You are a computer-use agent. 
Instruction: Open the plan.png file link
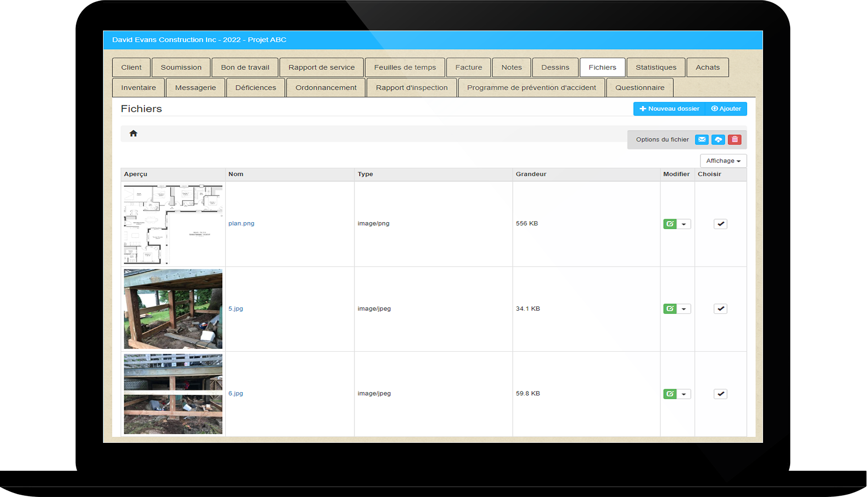[x=241, y=224]
